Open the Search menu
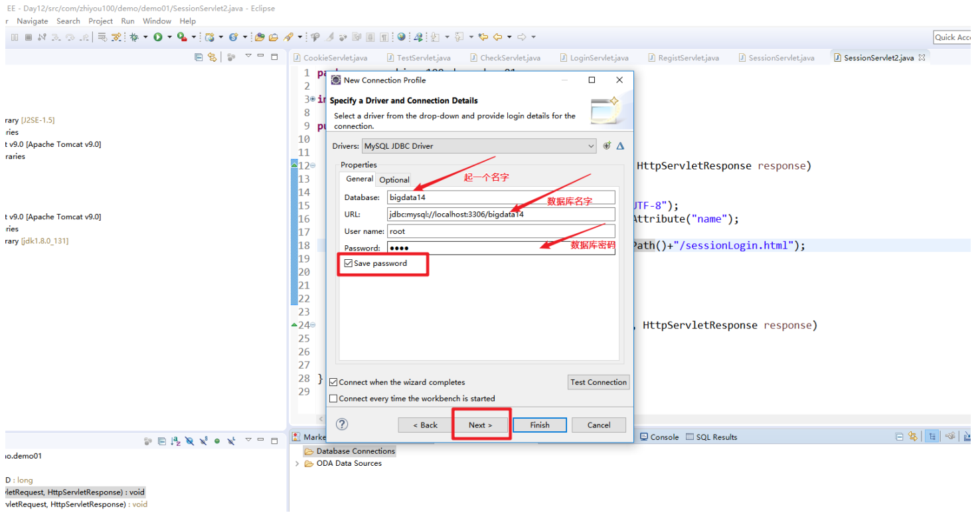The height and width of the screenshot is (517, 980). click(x=68, y=21)
